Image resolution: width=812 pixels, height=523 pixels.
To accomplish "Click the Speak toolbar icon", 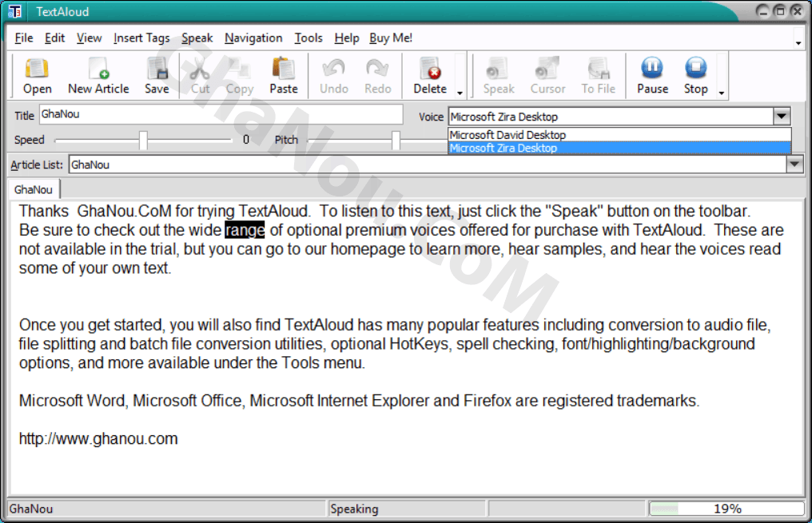I will [498, 76].
